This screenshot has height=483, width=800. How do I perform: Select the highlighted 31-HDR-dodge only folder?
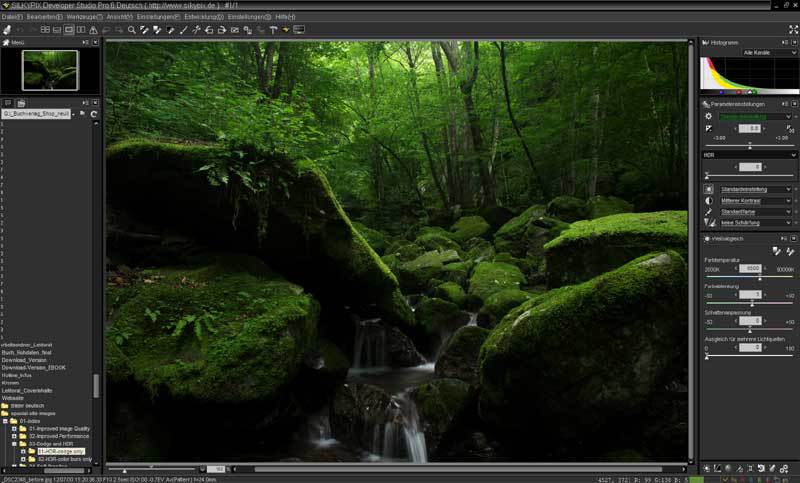pos(61,451)
